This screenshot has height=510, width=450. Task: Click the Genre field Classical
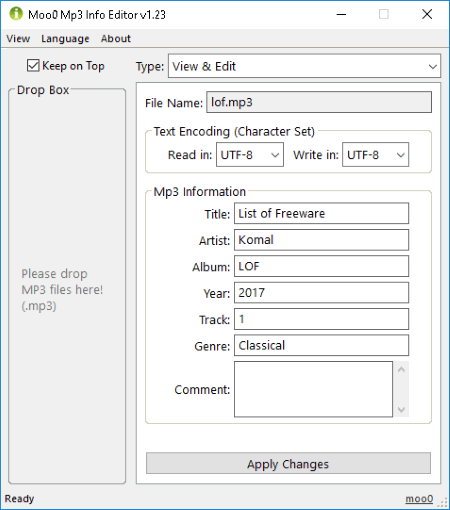click(321, 345)
